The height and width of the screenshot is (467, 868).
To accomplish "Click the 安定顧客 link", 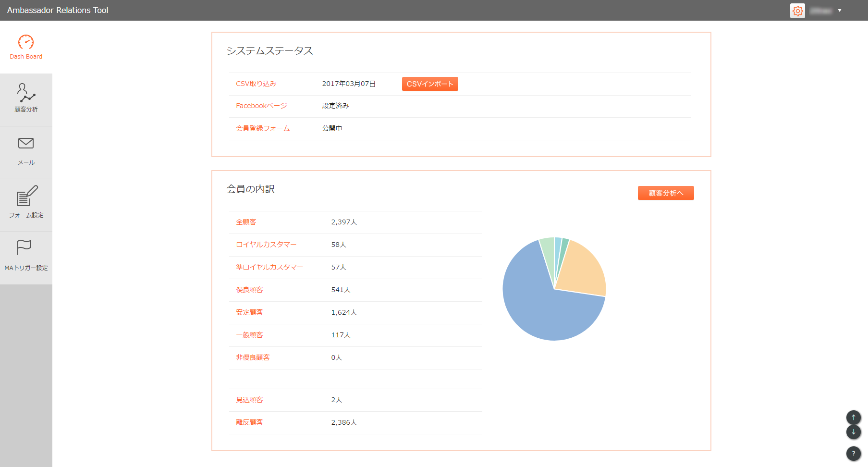I will click(x=249, y=312).
